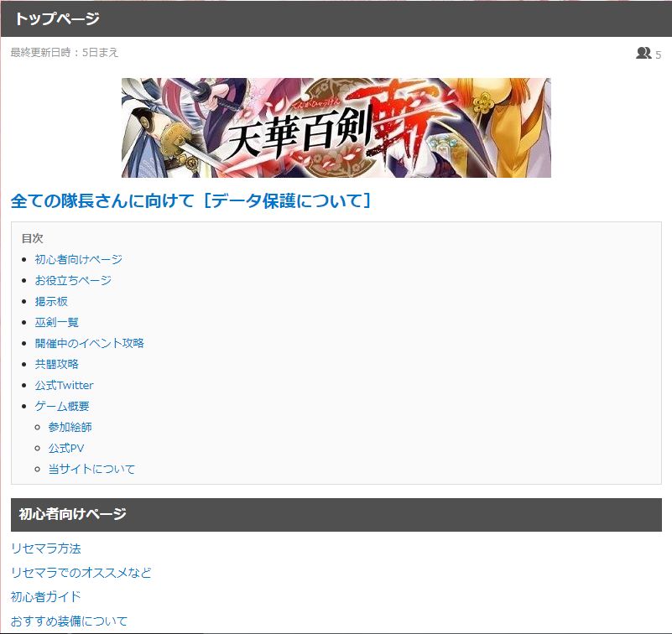This screenshot has height=634, width=672.
Task: Jump to お役立ちページ in table of contents
Action: (73, 280)
